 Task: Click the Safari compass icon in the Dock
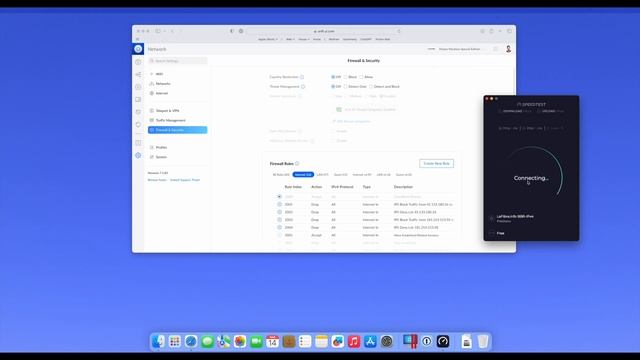point(191,341)
